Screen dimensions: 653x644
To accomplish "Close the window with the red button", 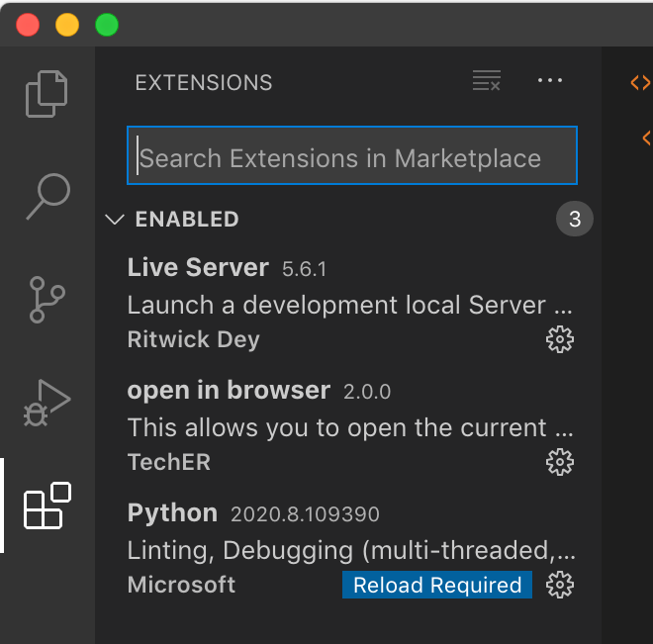I will point(28,25).
